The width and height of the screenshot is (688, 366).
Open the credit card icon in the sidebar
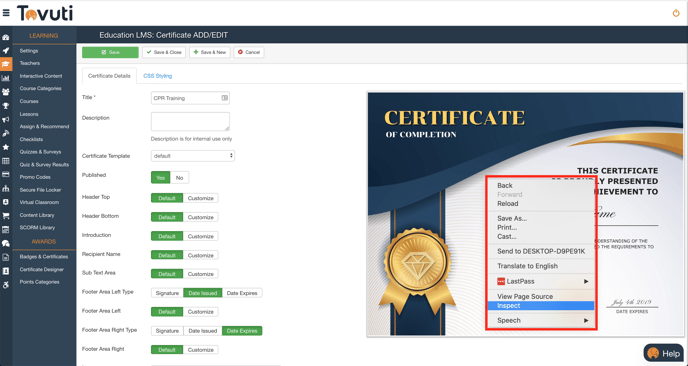pos(6,174)
